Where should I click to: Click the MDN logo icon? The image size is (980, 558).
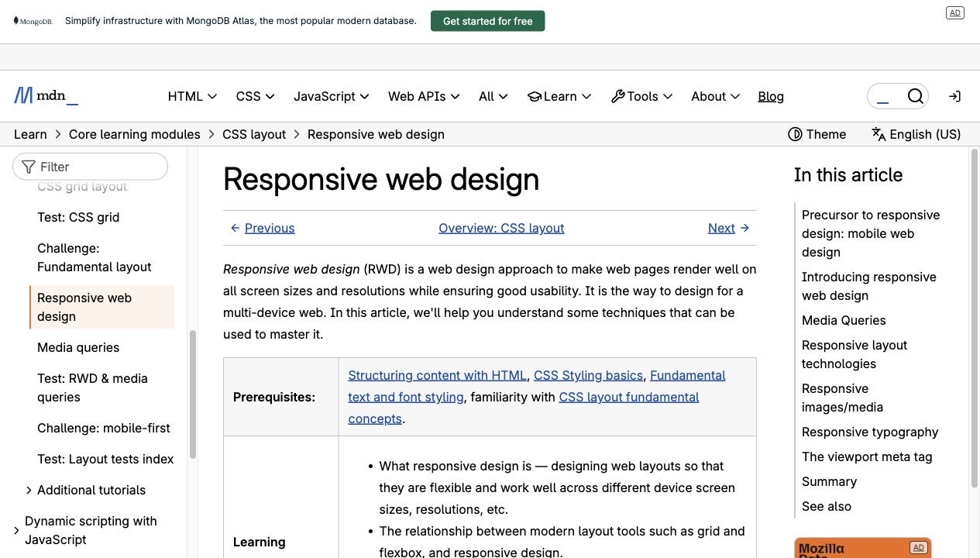point(23,96)
